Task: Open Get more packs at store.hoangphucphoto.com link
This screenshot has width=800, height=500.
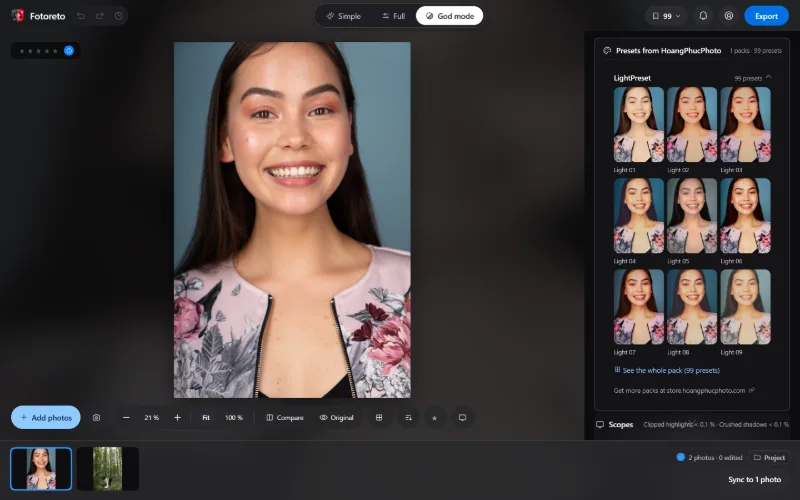Action: tap(684, 390)
